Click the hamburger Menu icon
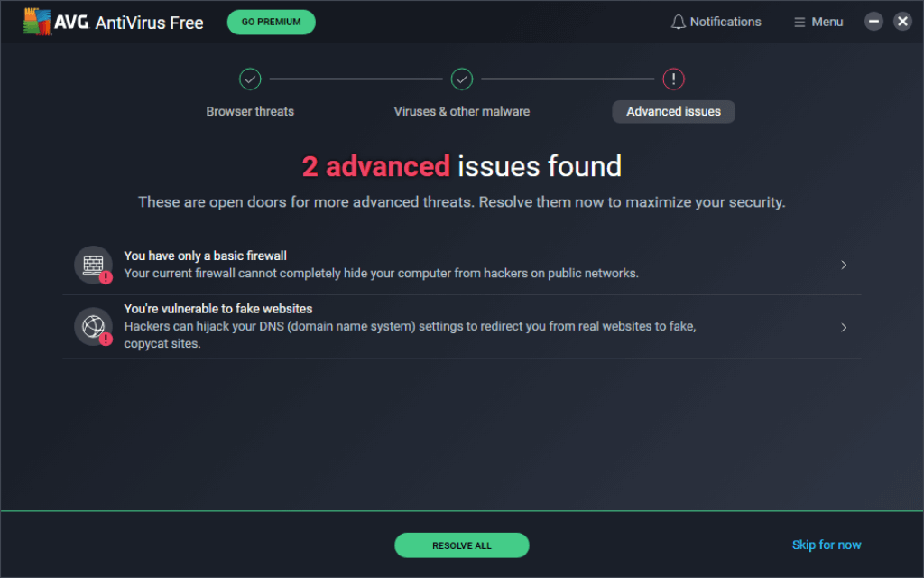The image size is (924, 578). (799, 23)
